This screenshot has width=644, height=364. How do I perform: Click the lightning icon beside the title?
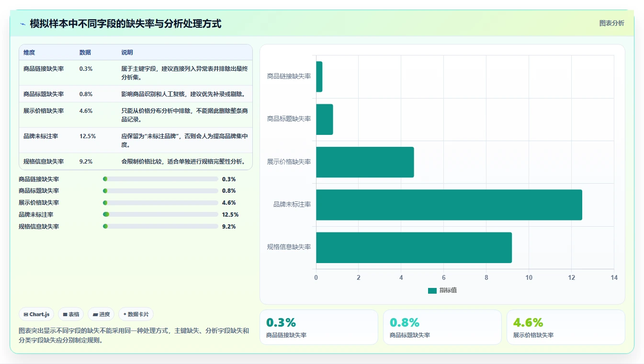(23, 24)
